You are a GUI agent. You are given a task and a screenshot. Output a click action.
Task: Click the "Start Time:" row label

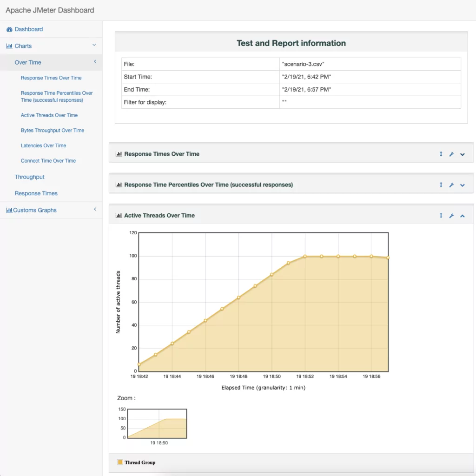[x=138, y=77]
